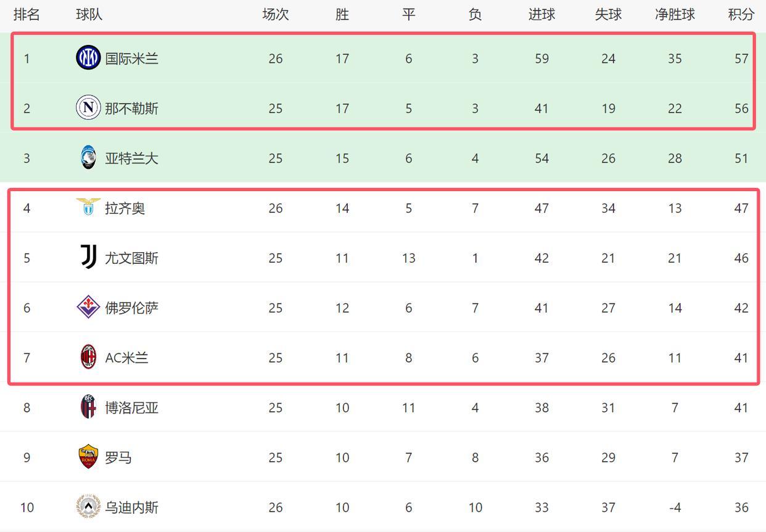
Task: Open 国际米兰 team name link
Action: click(x=131, y=59)
